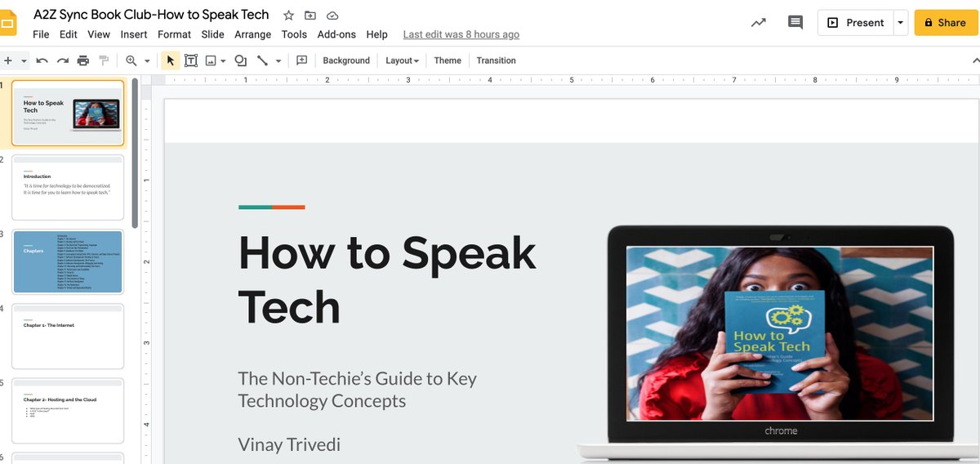The height and width of the screenshot is (464, 980).
Task: Open the new slide layout dropdown arrow
Action: pos(24,60)
